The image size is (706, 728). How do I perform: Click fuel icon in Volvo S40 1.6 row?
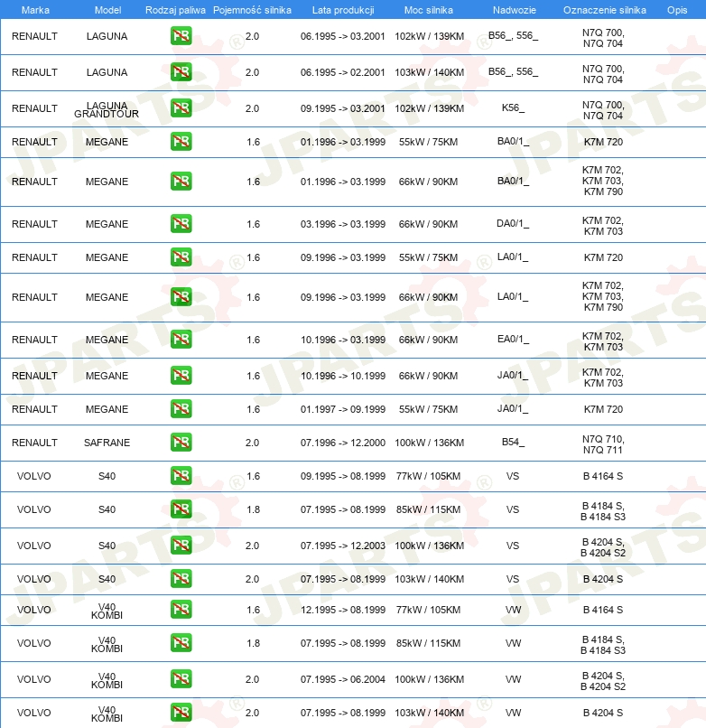181,476
